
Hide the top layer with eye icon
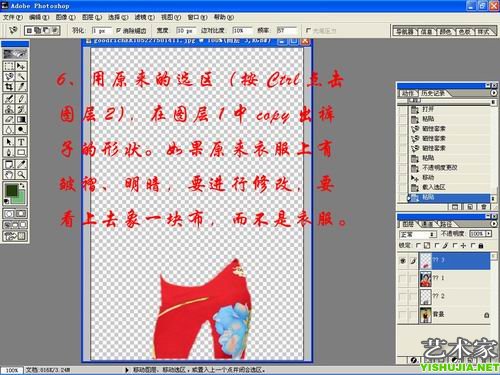click(x=403, y=261)
